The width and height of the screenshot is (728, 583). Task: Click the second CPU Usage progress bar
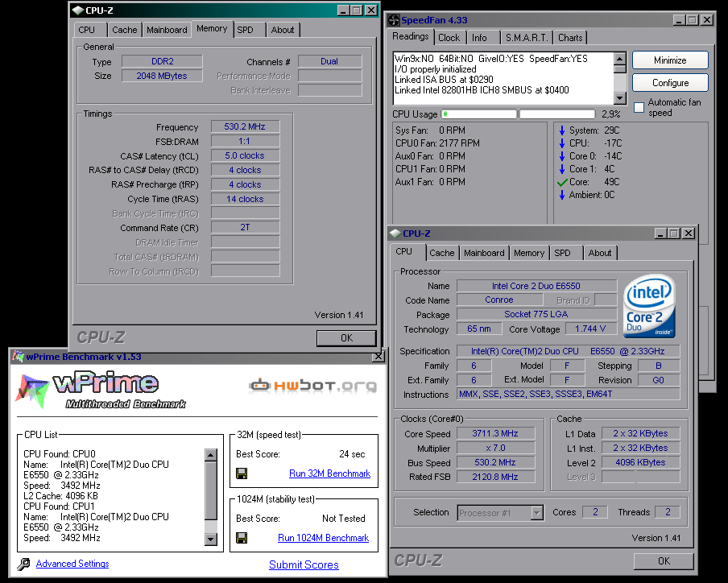tap(557, 114)
